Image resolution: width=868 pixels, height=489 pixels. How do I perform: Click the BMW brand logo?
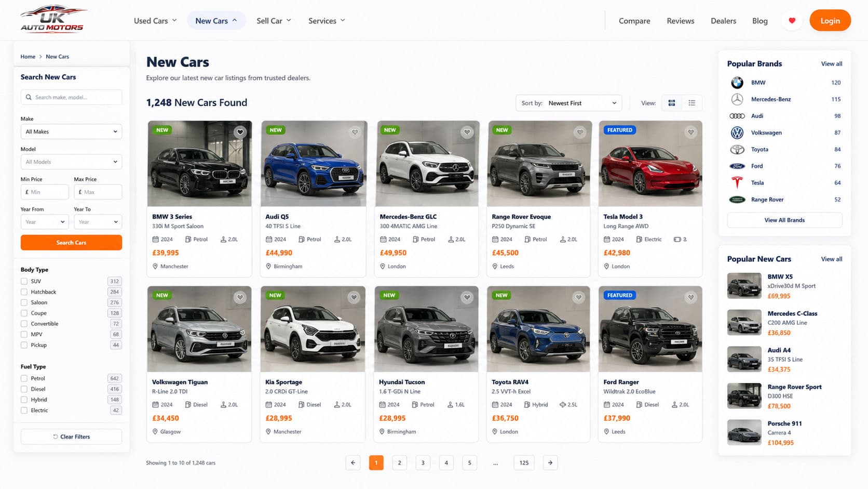[x=737, y=83]
